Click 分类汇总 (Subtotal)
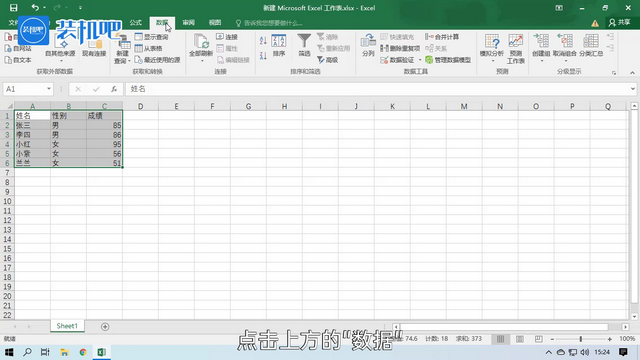Viewport: 640px width, 360px height. coord(591,45)
